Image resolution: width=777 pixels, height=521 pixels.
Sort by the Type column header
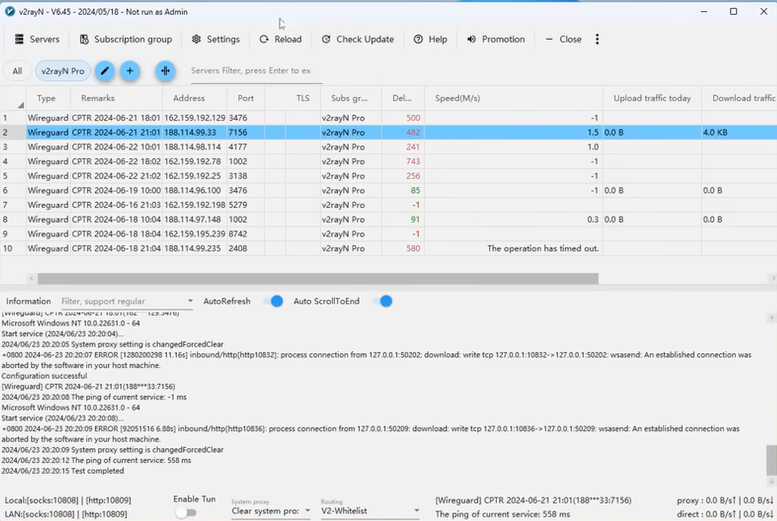click(x=48, y=98)
